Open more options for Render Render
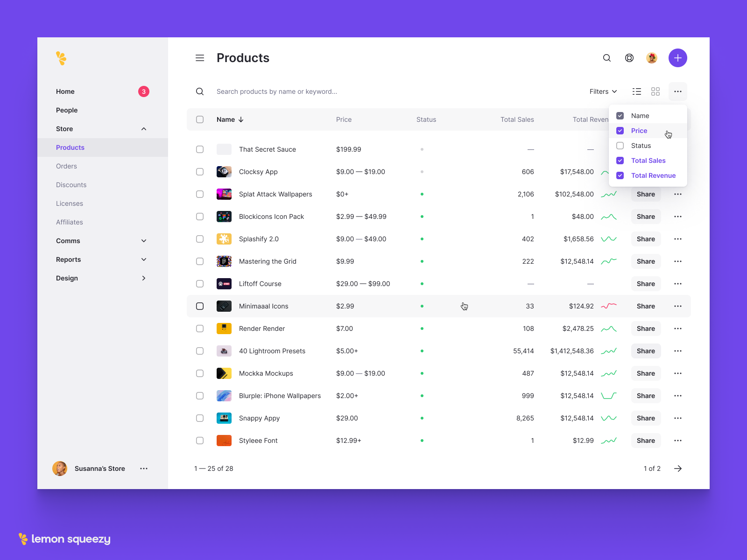The width and height of the screenshot is (747, 560). tap(678, 329)
